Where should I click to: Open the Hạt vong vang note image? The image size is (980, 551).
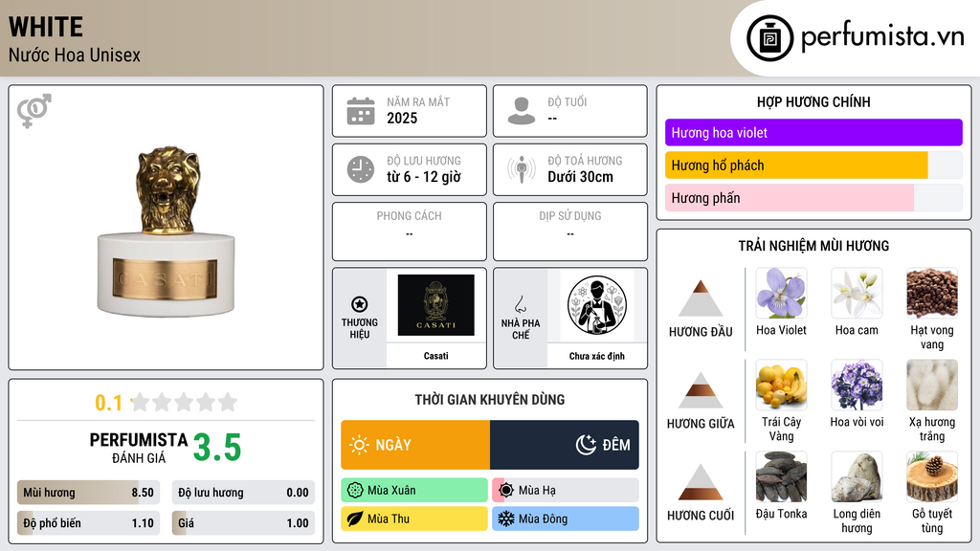click(932, 294)
